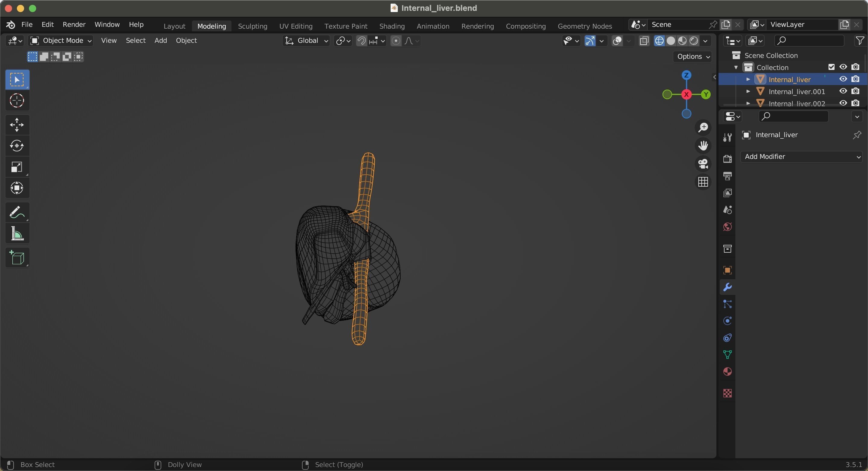
Task: Click the Blender logo menu
Action: pos(11,25)
